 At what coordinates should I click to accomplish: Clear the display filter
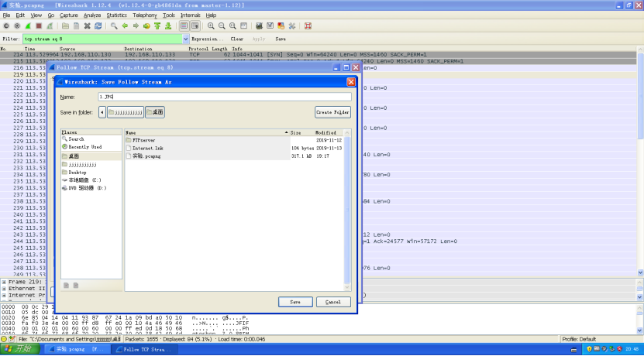click(237, 39)
